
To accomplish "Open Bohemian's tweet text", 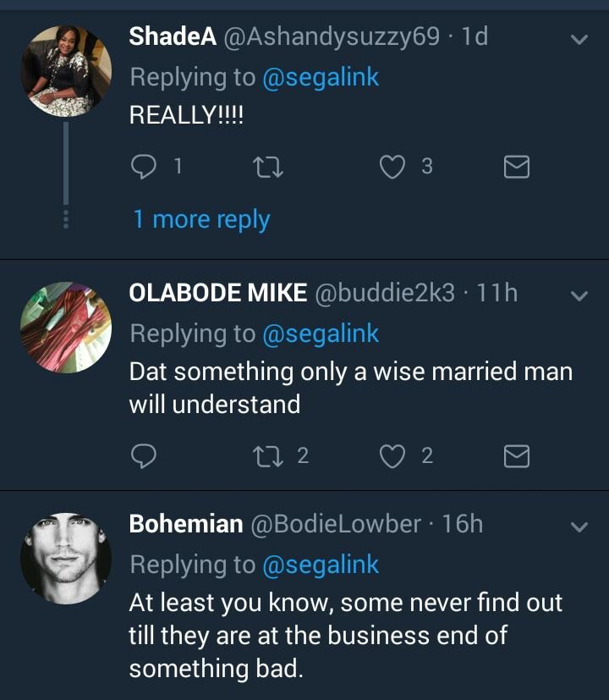I will point(345,636).
